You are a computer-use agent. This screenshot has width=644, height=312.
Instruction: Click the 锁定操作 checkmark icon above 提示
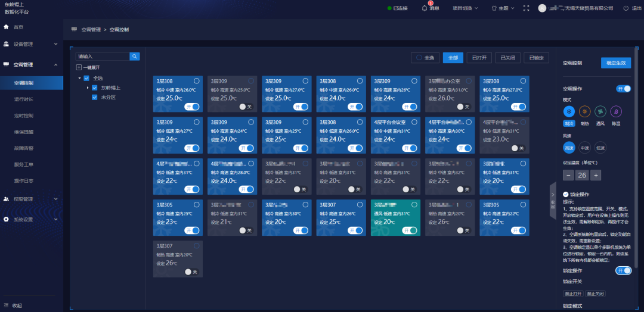click(565, 194)
